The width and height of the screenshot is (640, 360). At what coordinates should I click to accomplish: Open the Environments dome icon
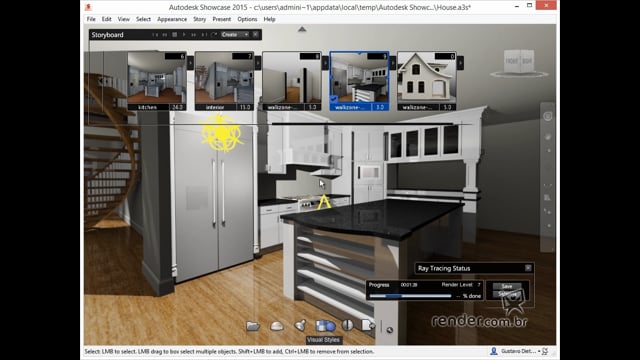point(277,326)
